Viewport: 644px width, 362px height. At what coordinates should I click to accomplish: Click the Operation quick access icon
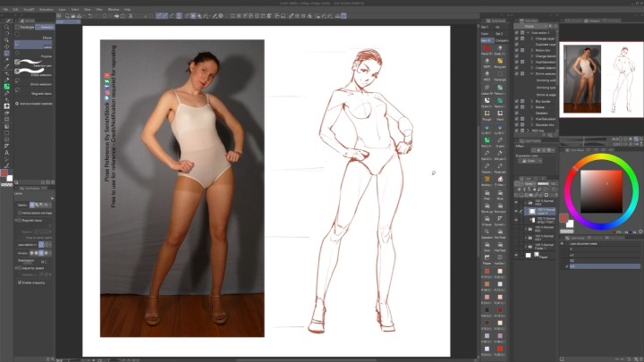tap(487, 232)
